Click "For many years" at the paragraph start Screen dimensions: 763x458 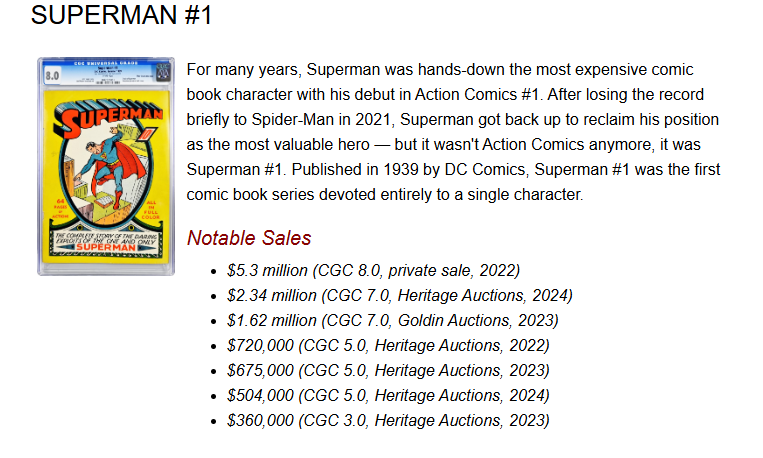241,71
